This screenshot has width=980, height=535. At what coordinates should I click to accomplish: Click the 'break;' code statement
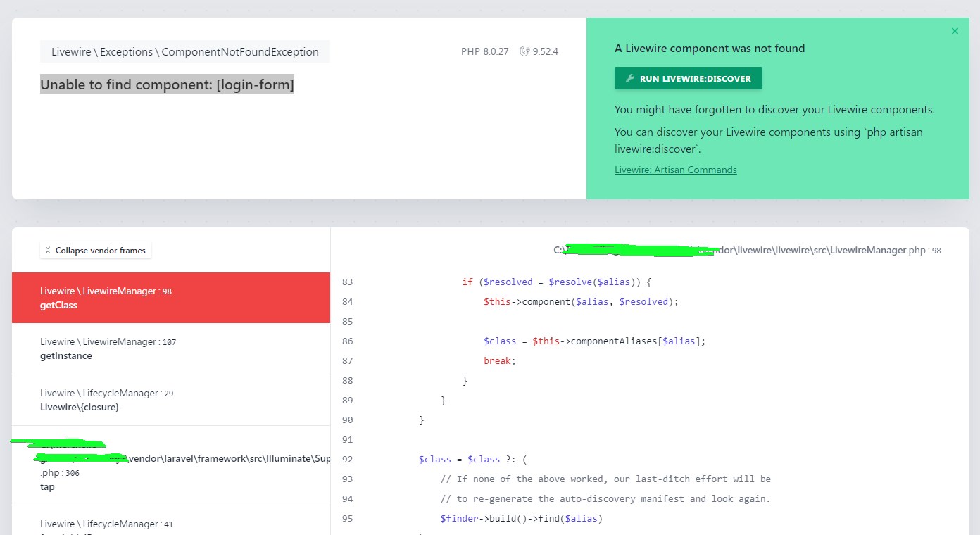[500, 360]
